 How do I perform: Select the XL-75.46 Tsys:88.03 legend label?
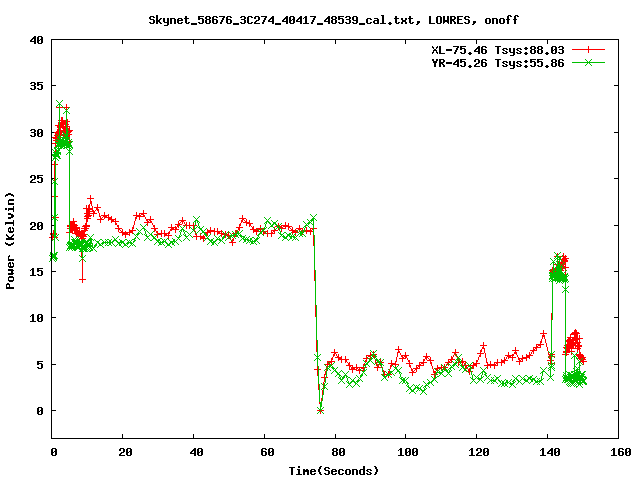[498, 50]
